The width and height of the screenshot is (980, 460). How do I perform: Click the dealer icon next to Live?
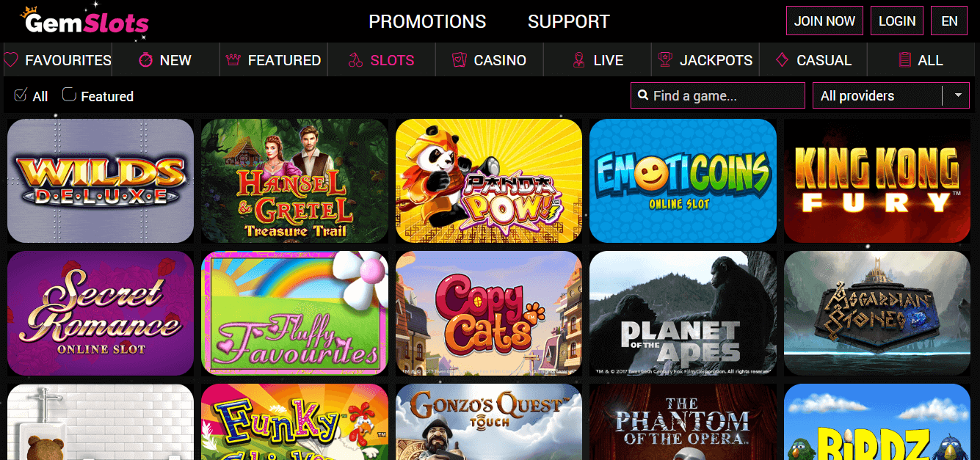579,60
